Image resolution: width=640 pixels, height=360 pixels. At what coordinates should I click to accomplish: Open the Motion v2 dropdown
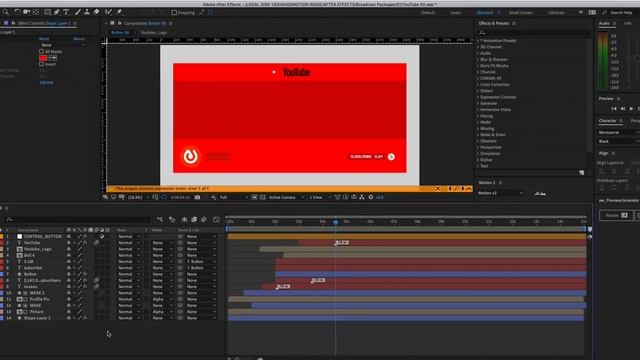click(x=500, y=193)
